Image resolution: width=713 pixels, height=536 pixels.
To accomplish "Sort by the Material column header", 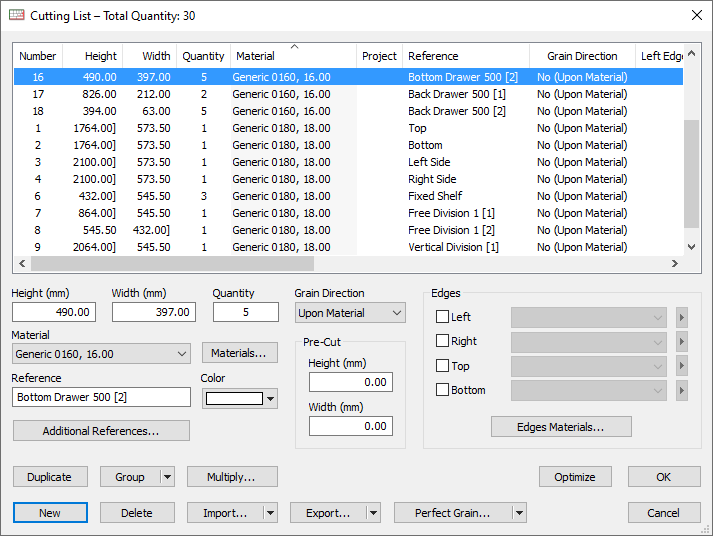I will pyautogui.click(x=294, y=56).
